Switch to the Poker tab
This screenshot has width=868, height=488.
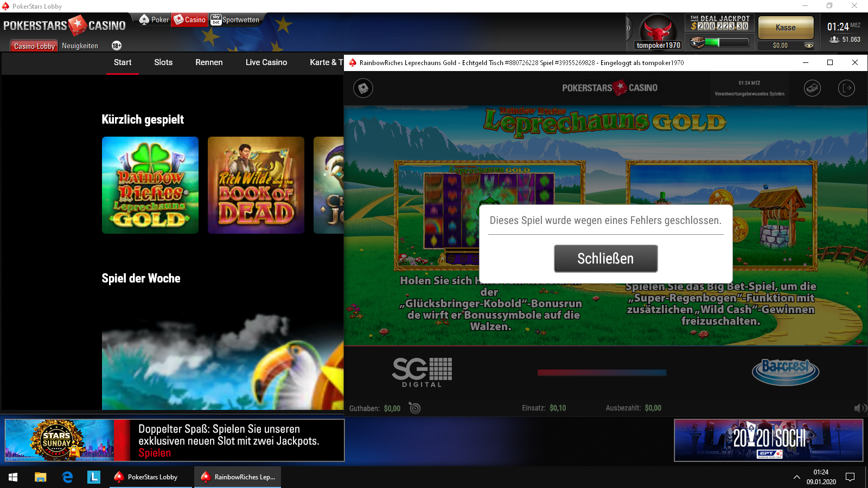(x=154, y=20)
